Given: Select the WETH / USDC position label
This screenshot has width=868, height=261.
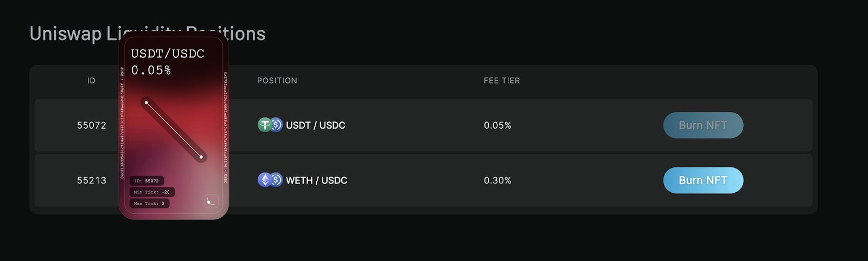Looking at the screenshot, I should [x=317, y=180].
